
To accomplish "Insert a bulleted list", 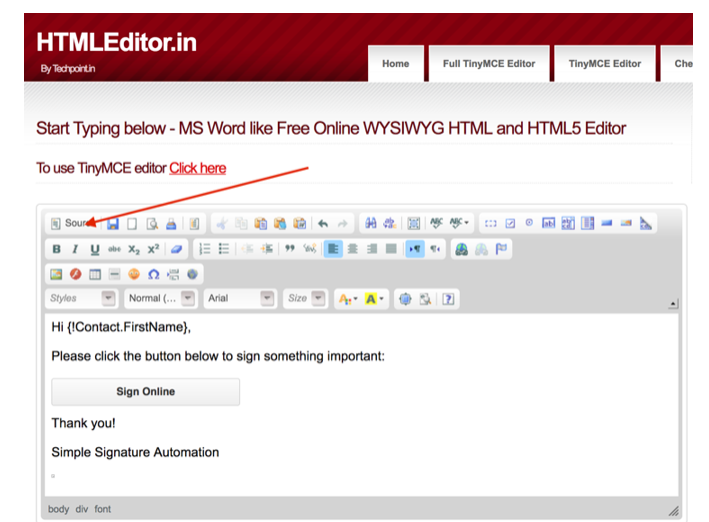I will (x=224, y=249).
